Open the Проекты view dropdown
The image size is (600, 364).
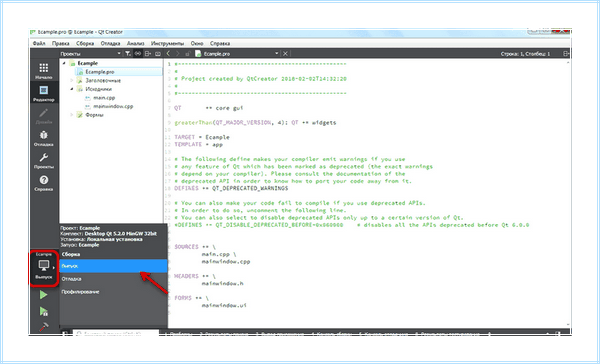(90, 54)
